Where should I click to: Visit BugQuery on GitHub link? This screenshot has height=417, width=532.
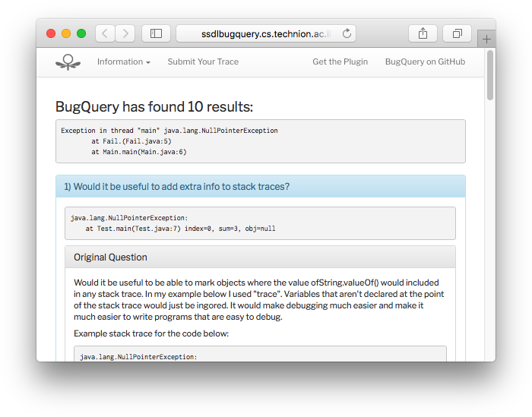[425, 62]
